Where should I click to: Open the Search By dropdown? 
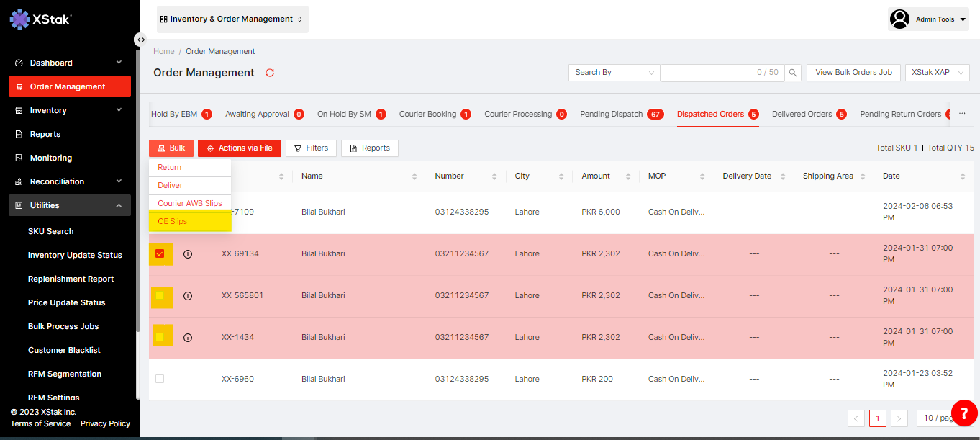click(614, 73)
